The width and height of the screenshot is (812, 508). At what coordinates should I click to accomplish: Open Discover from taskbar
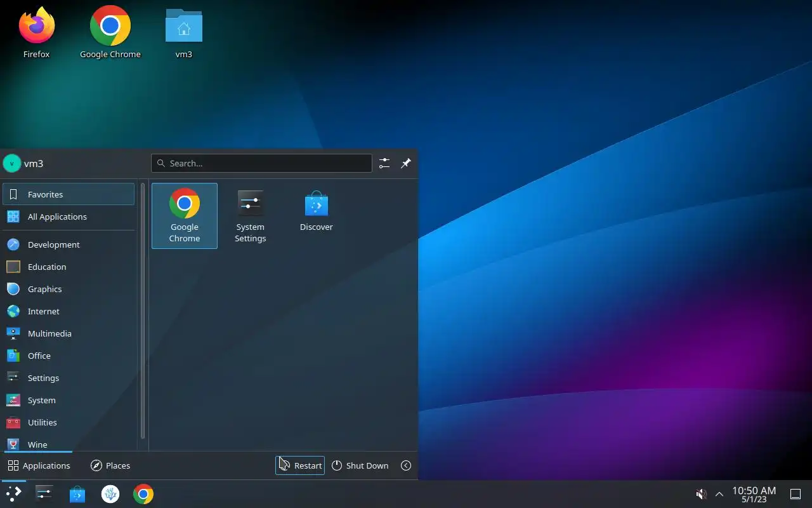point(77,494)
